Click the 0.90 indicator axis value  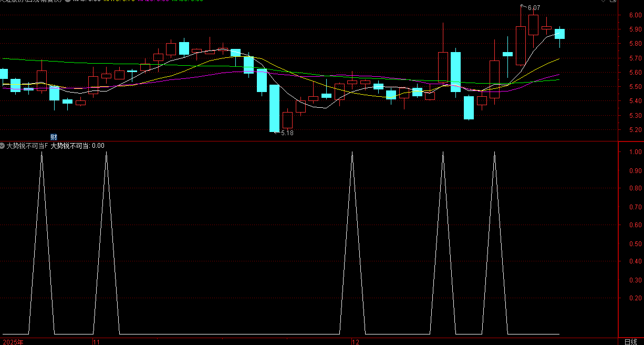(636, 170)
